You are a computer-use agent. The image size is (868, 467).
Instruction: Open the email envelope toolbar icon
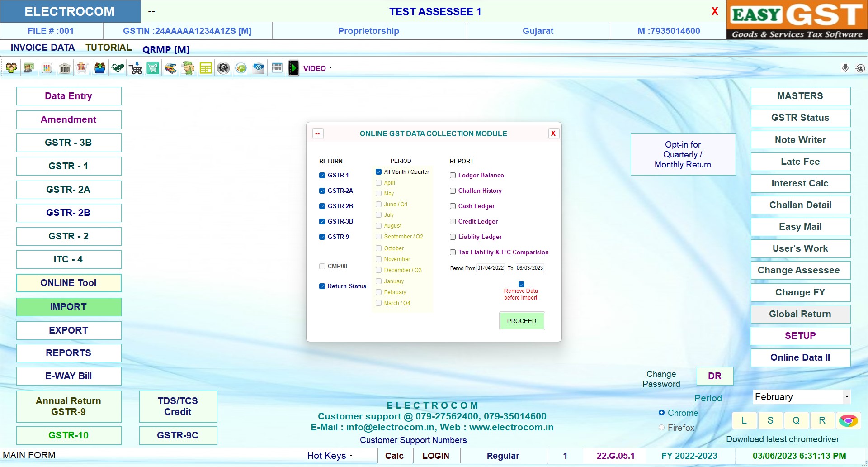(259, 68)
